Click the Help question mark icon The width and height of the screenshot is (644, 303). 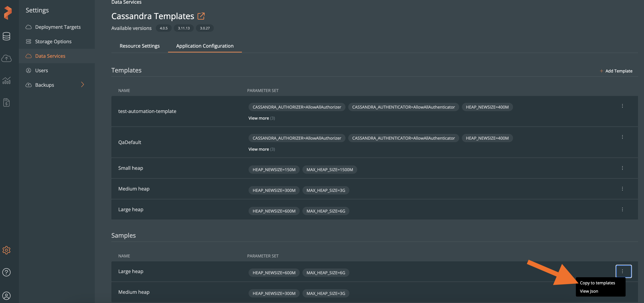tap(6, 272)
